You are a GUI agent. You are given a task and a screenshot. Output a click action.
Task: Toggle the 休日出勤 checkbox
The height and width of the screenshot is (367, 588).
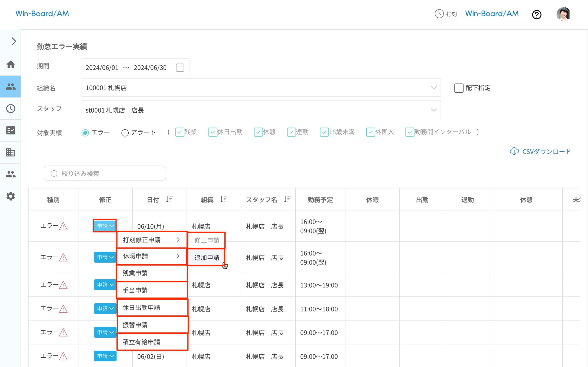(213, 132)
